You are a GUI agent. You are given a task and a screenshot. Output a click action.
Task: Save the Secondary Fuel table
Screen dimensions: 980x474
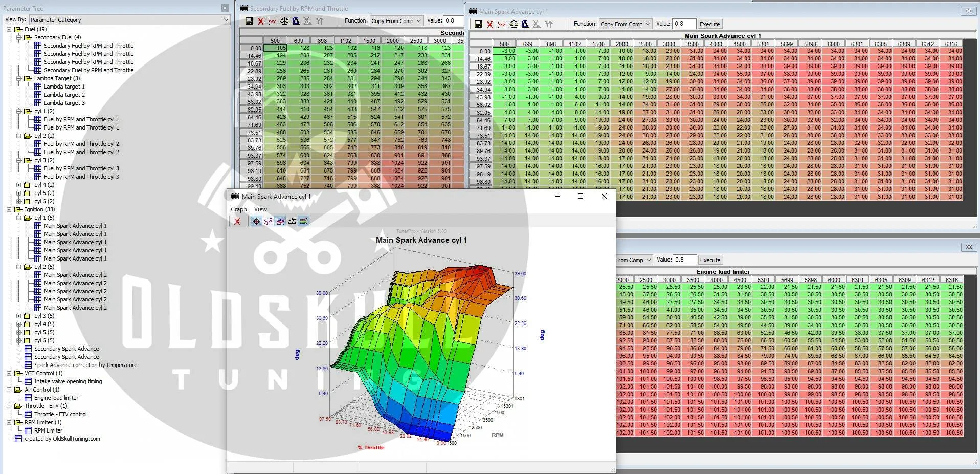click(249, 21)
